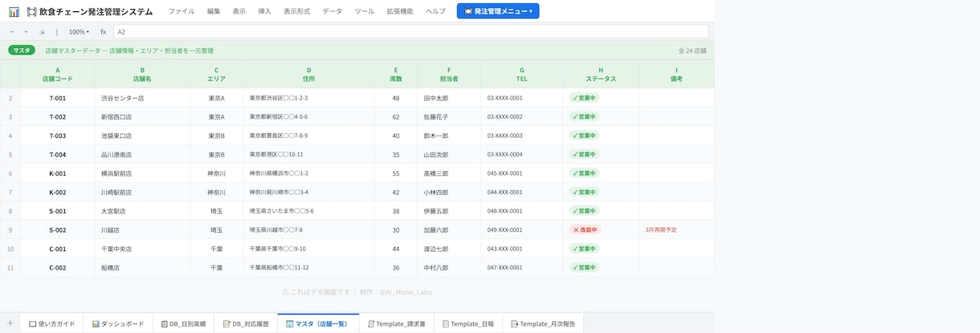
Task: Open the 表示 menu
Action: pyautogui.click(x=239, y=11)
